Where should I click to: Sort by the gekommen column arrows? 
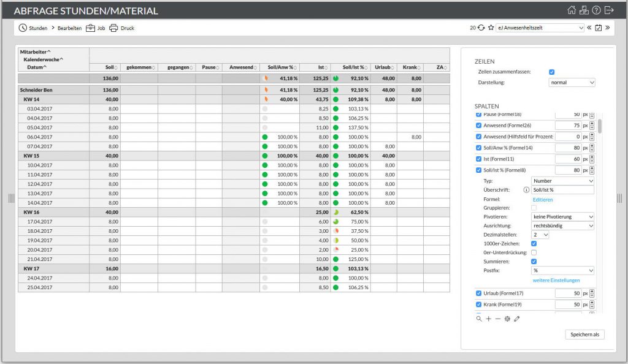153,67
